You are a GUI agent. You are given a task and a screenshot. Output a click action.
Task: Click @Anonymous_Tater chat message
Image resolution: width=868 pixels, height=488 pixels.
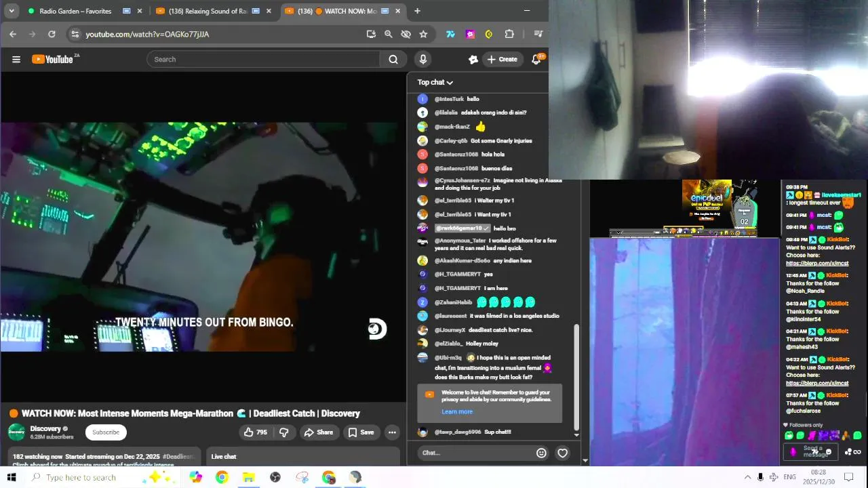[496, 244]
